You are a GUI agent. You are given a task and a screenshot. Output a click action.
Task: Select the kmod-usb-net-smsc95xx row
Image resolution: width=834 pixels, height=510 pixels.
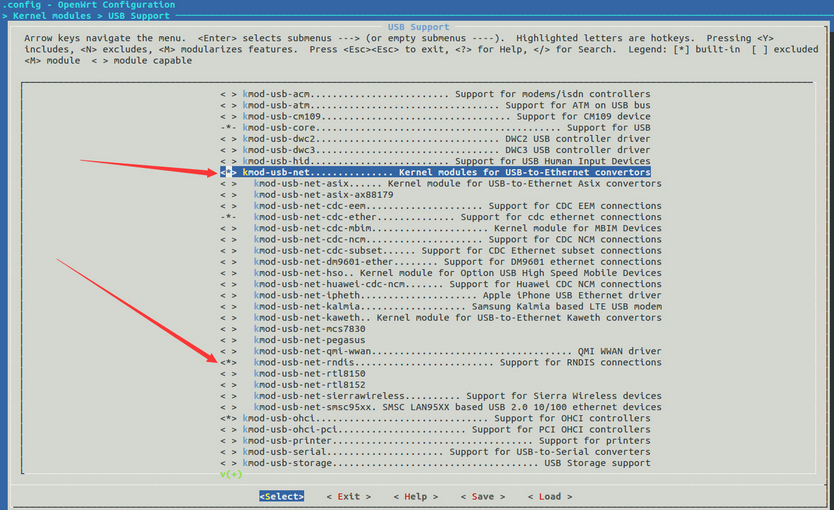click(x=441, y=407)
